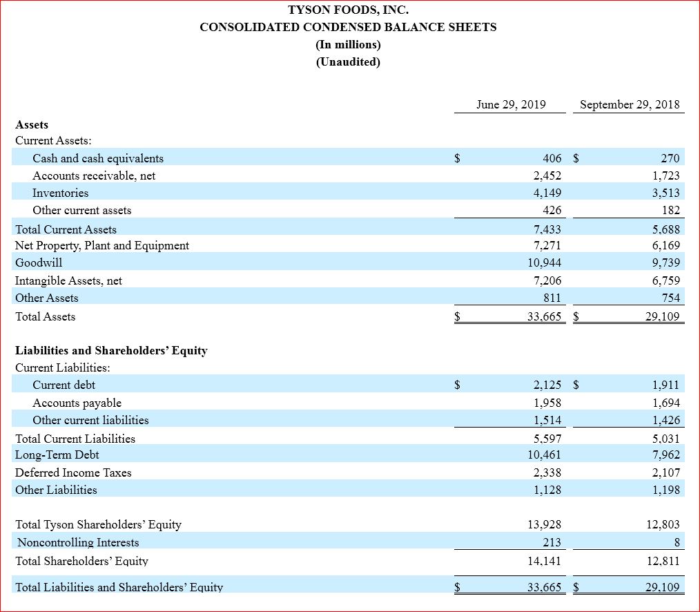This screenshot has height=612, width=700.
Task: Click current debt value 1,911
Action: pos(665,385)
